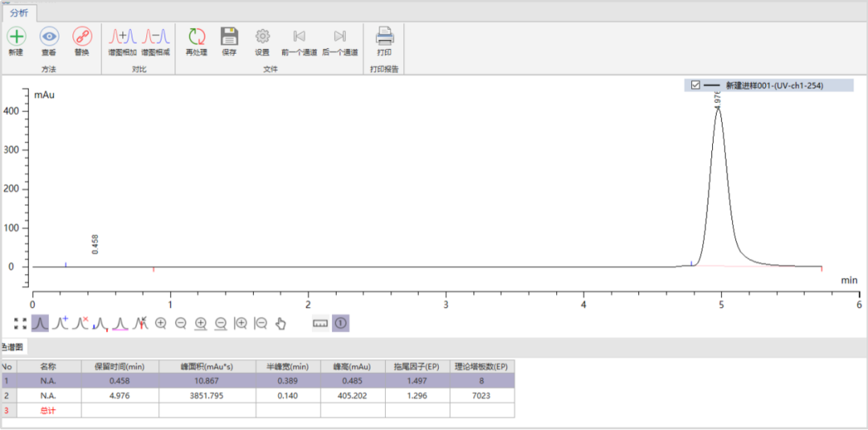Click horizontal zoom in icon with underline

[201, 323]
